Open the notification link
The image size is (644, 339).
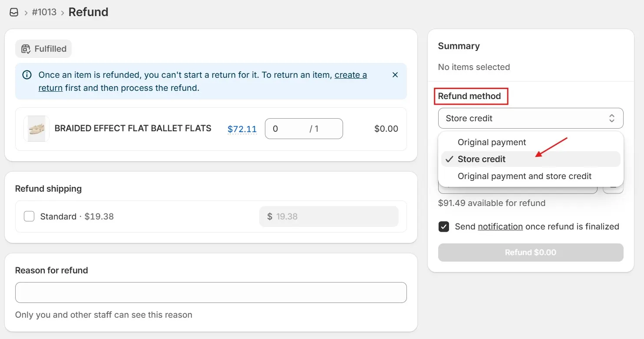(500, 226)
